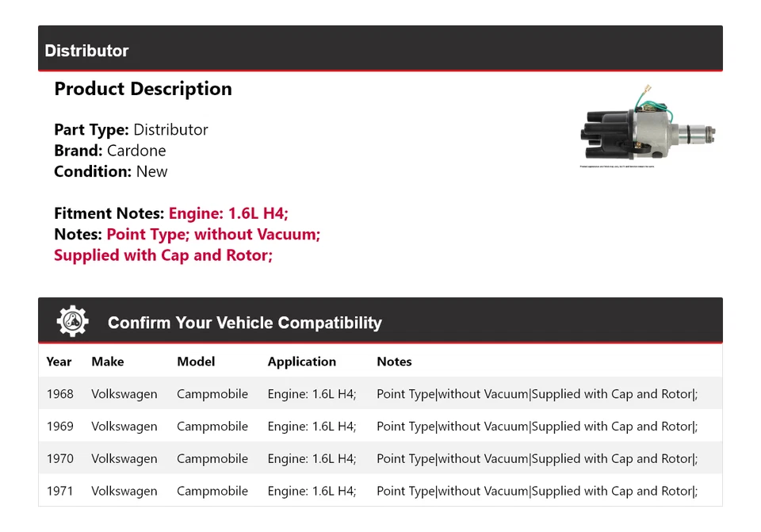Click the Application column header
761x532 pixels.
[x=302, y=362]
